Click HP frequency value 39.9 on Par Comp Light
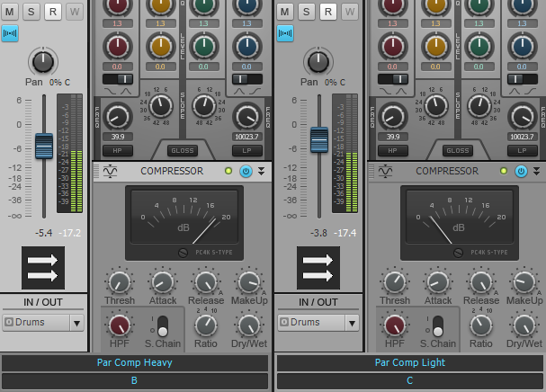The width and height of the screenshot is (546, 392). tap(393, 137)
